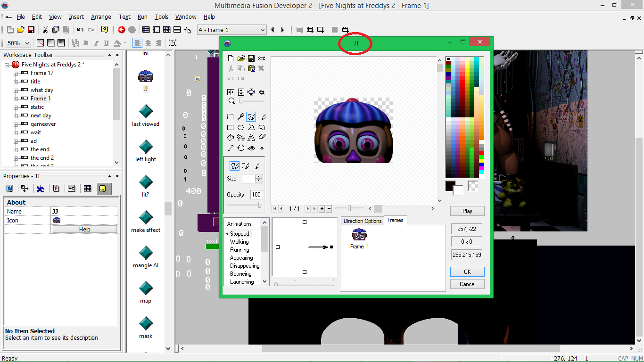Open the Run menu
The height and width of the screenshot is (362, 644).
tap(142, 17)
